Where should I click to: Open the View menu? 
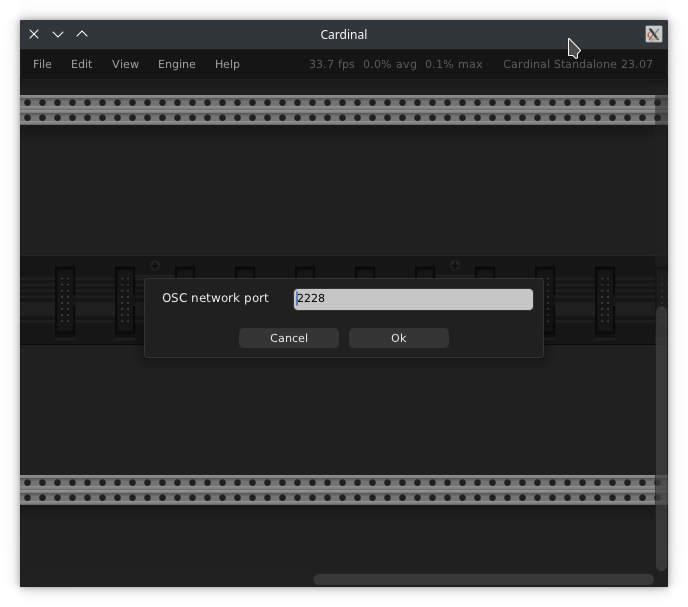125,64
